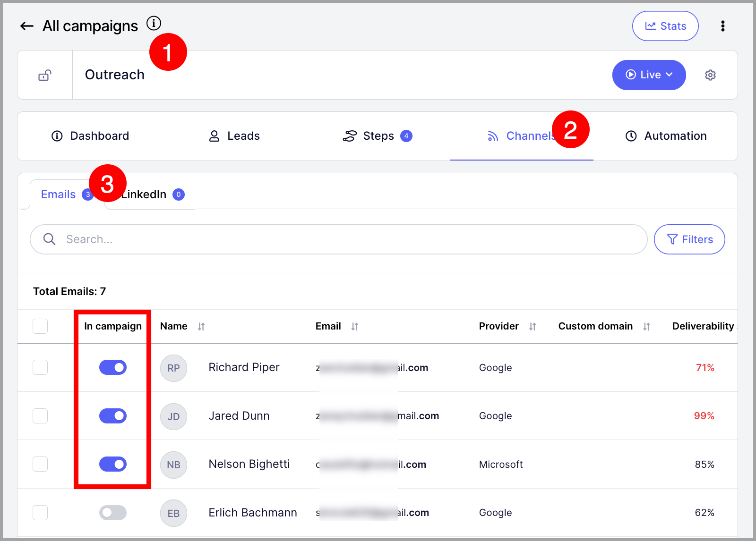The height and width of the screenshot is (541, 756).
Task: Click Richard Piper's name
Action: (244, 367)
